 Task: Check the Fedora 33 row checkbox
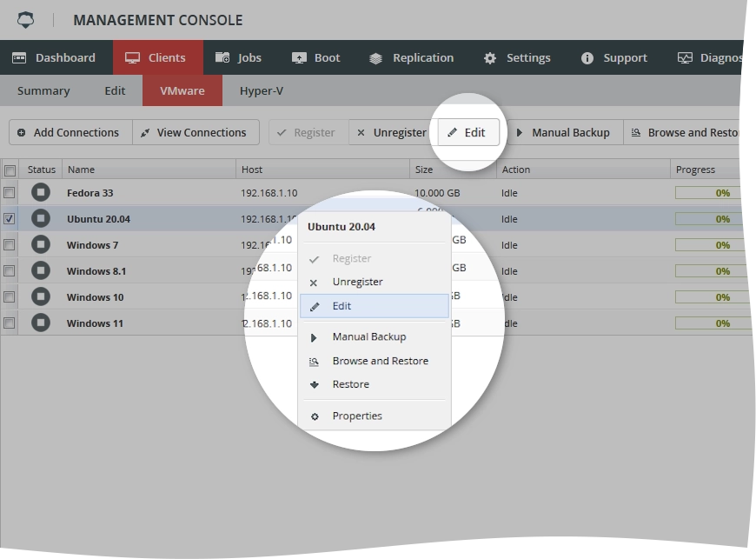click(x=10, y=192)
